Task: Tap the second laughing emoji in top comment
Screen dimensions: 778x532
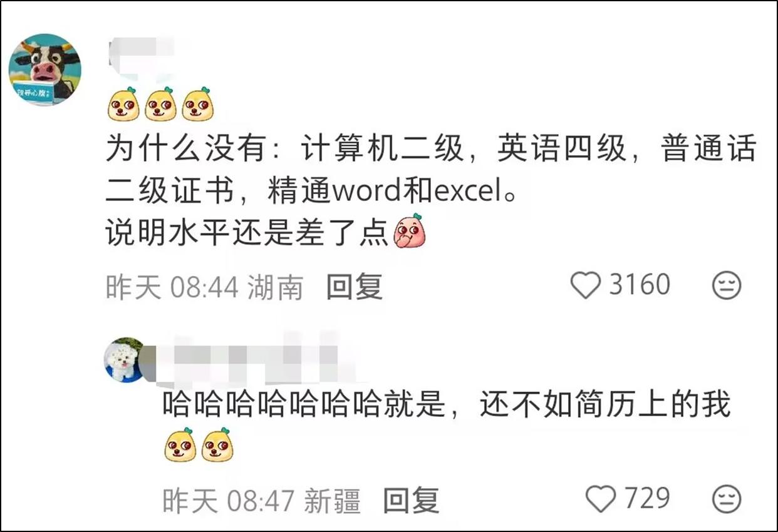Action: pos(160,104)
